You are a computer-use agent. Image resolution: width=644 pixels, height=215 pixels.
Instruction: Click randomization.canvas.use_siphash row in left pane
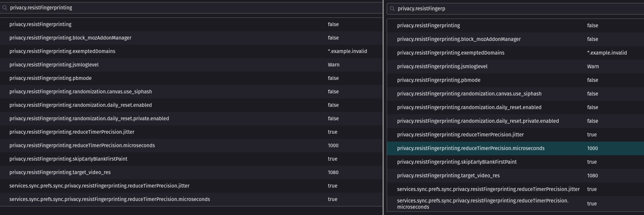tap(80, 92)
